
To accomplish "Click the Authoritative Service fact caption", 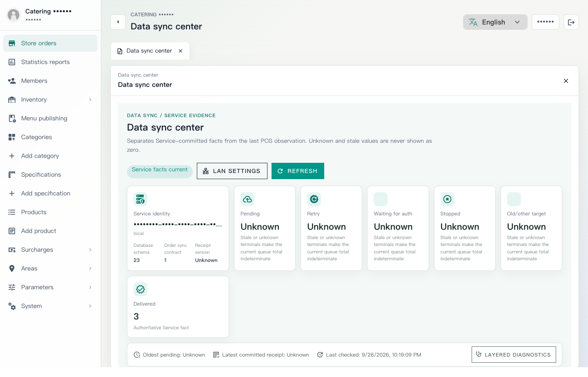I will pos(161,328).
